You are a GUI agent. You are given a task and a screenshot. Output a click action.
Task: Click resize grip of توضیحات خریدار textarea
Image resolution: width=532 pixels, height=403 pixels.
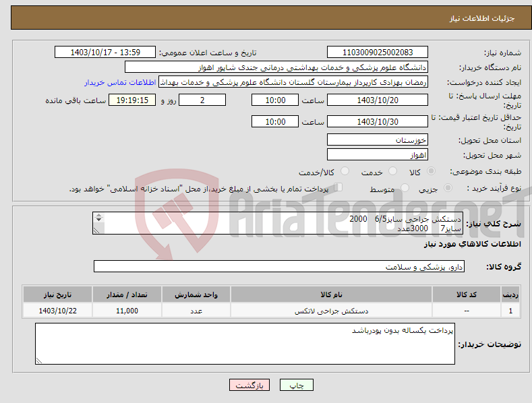pos(39,361)
